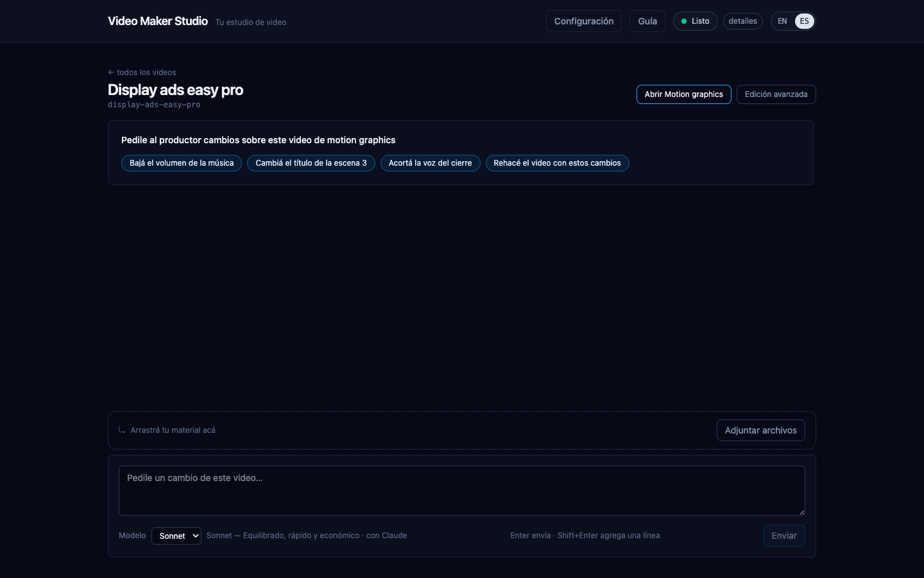This screenshot has width=924, height=578.
Task: Click the textarea resize handle corner
Action: coord(801,512)
